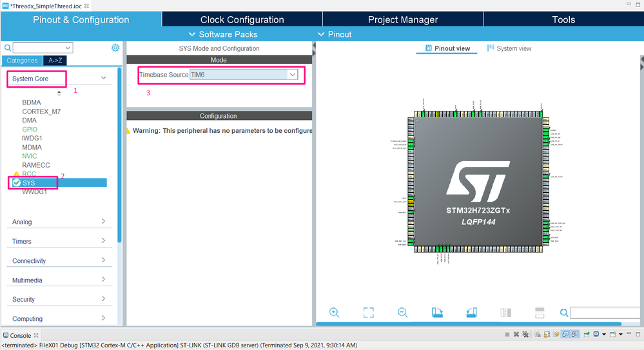Viewport: 644px width, 350px height.
Task: Open the Software Packs menu
Action: tap(223, 35)
